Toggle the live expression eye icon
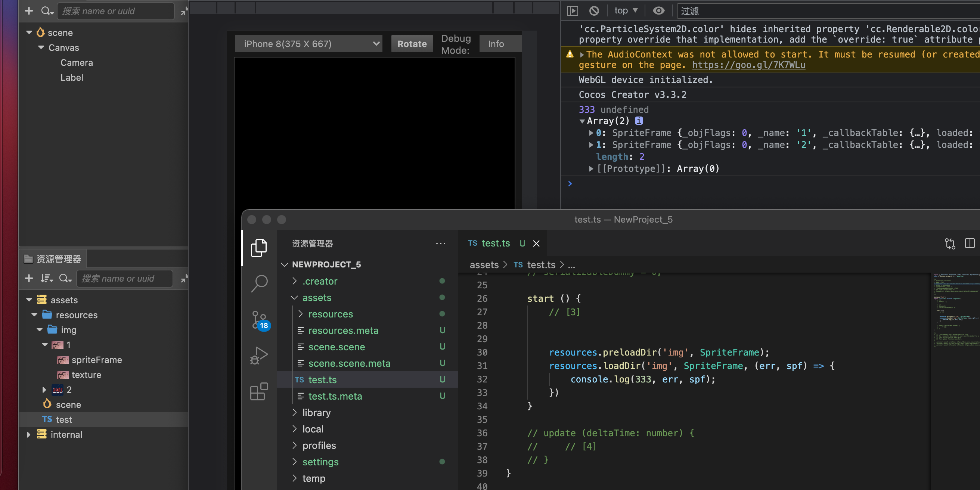This screenshot has height=490, width=980. click(658, 11)
